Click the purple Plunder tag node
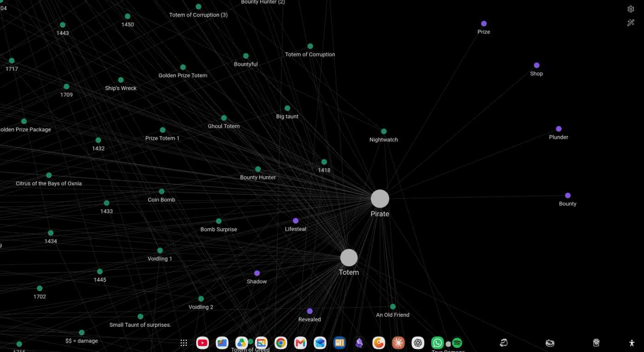This screenshot has height=352, width=644. tap(558, 129)
